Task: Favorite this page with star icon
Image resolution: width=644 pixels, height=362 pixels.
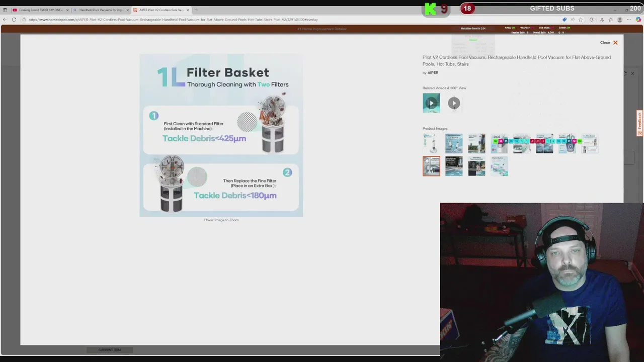Action: (x=581, y=20)
